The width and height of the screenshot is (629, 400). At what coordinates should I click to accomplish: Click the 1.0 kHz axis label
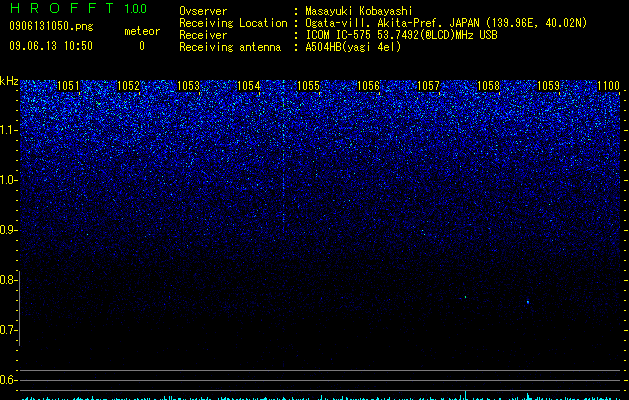(x=7, y=180)
